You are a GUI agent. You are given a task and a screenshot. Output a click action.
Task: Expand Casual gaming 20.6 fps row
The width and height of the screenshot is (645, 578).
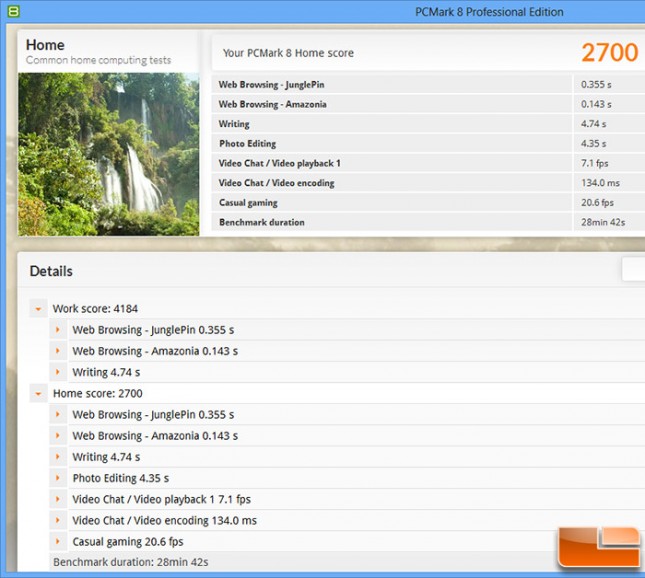(x=58, y=542)
